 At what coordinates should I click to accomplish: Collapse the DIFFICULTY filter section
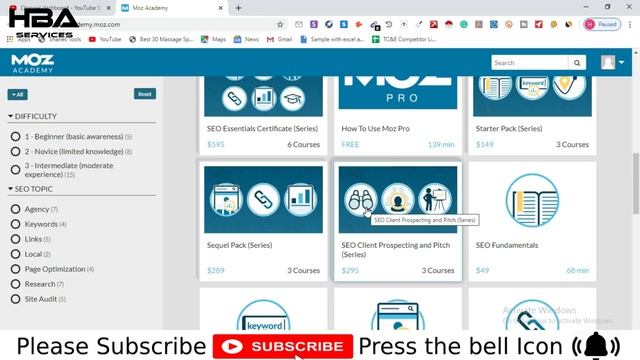click(33, 116)
